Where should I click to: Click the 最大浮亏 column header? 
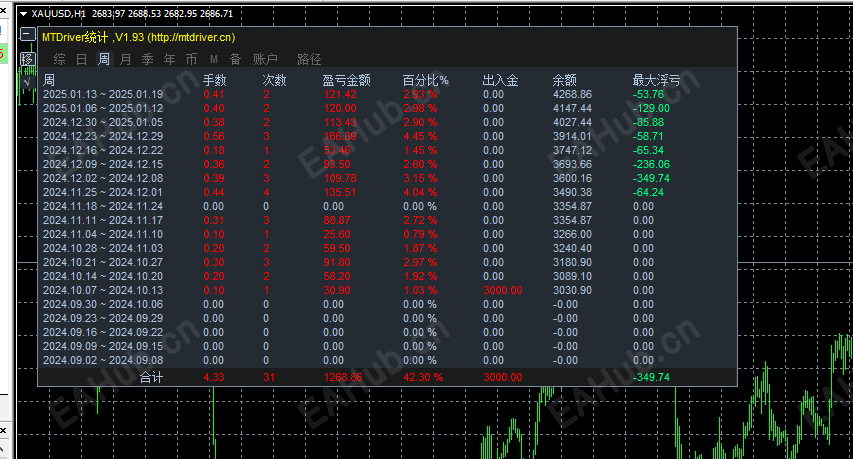(x=657, y=80)
